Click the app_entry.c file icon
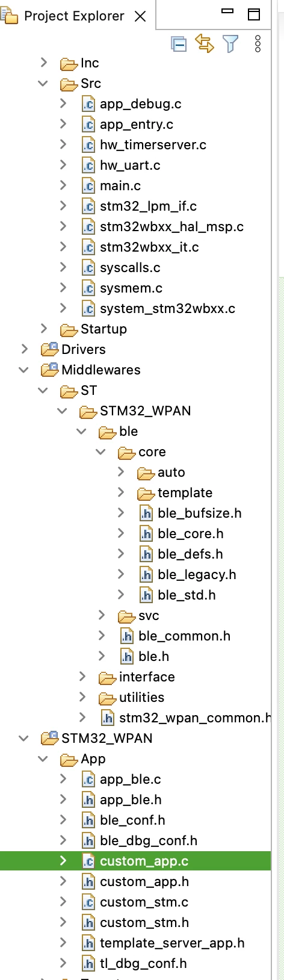The image size is (284, 980). tap(88, 125)
